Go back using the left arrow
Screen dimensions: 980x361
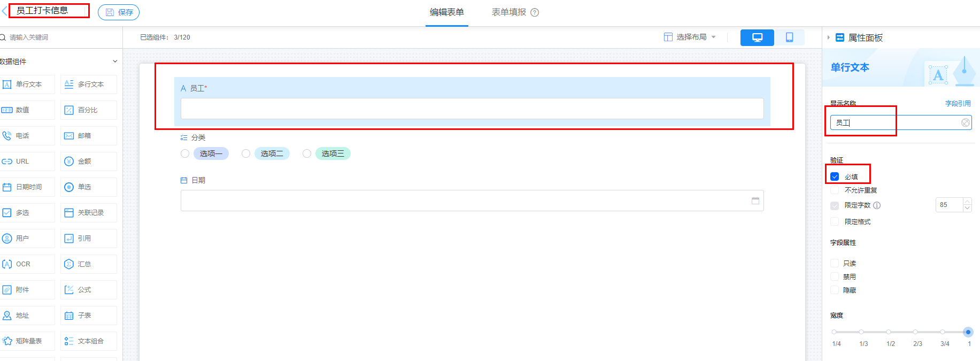4,11
